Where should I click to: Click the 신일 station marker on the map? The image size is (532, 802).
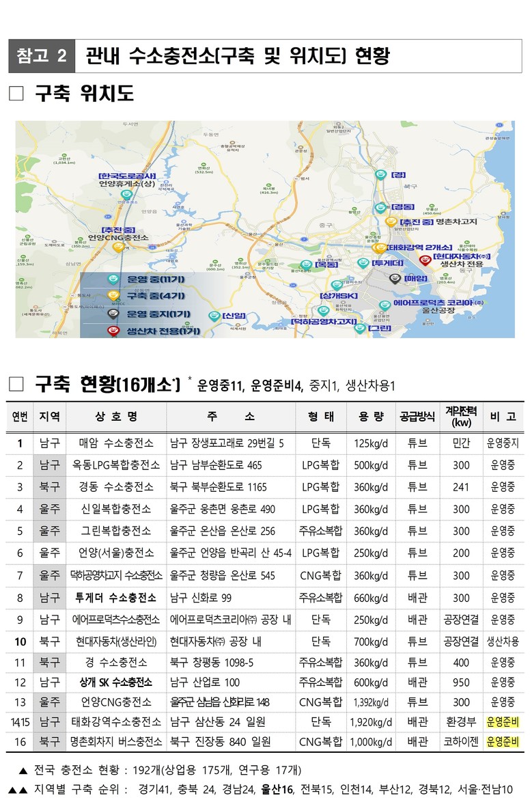click(x=214, y=315)
